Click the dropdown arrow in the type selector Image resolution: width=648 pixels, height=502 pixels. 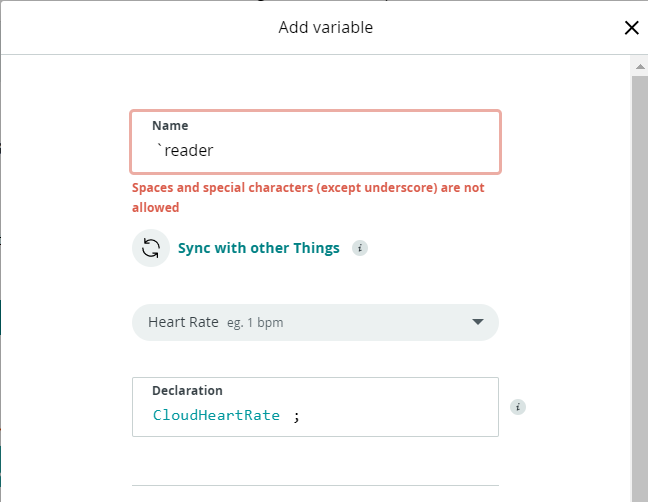(477, 322)
